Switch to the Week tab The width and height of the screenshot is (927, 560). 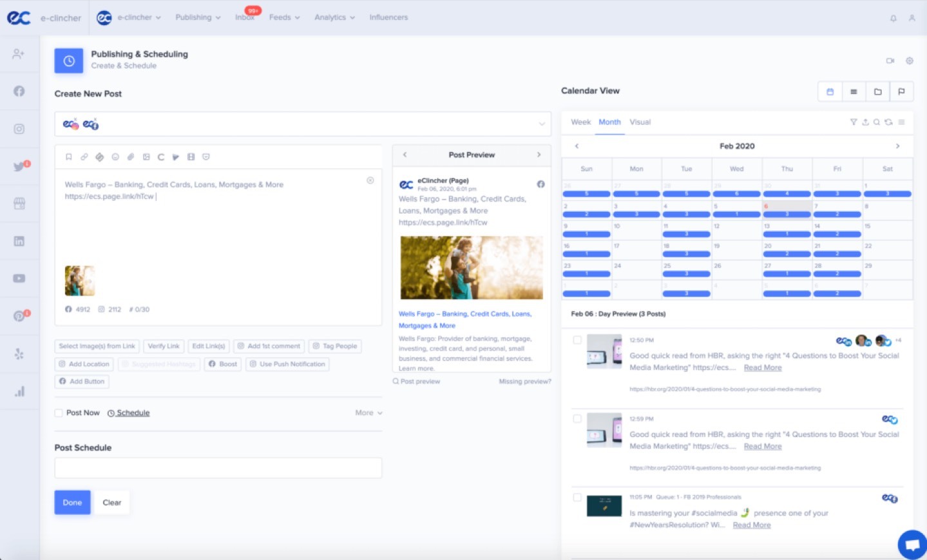[580, 122]
